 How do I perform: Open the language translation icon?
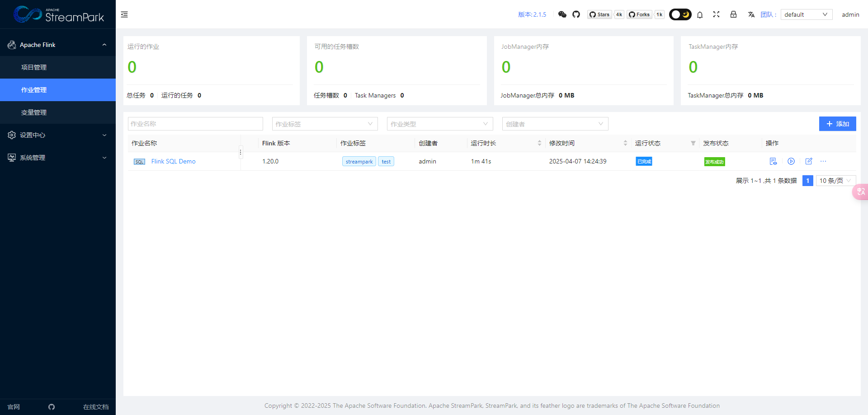(x=751, y=14)
